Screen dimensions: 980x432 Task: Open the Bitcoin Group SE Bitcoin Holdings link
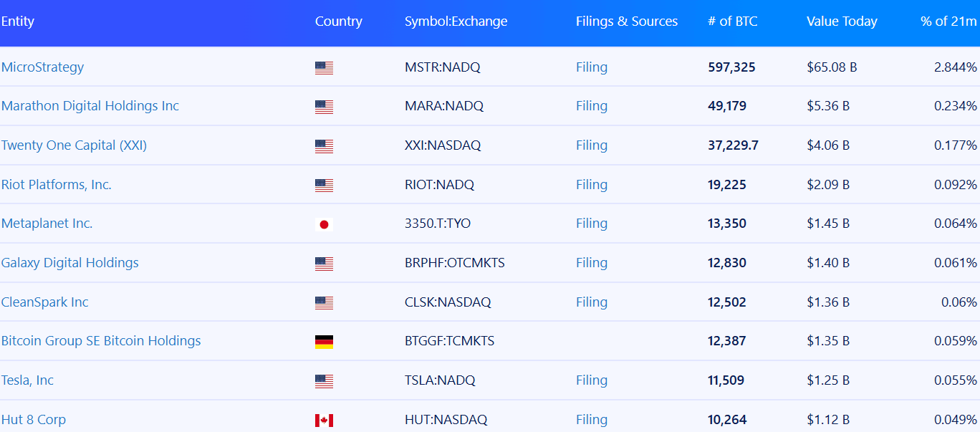point(101,341)
